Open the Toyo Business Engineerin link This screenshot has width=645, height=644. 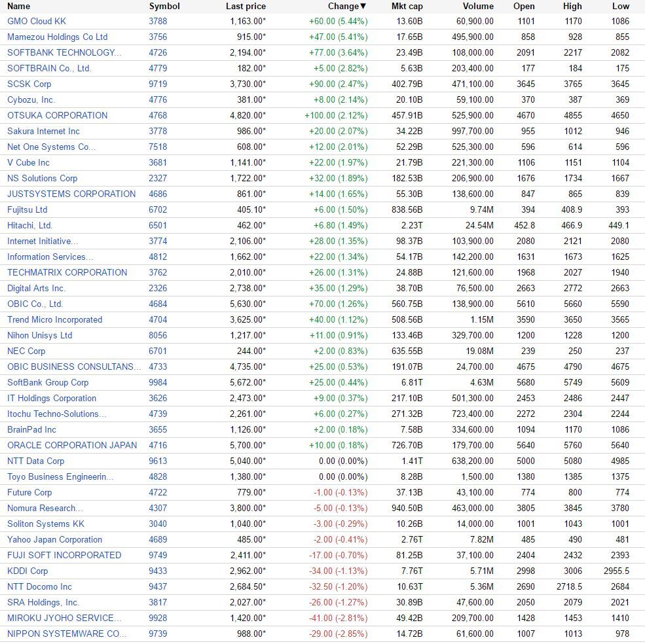pos(60,476)
